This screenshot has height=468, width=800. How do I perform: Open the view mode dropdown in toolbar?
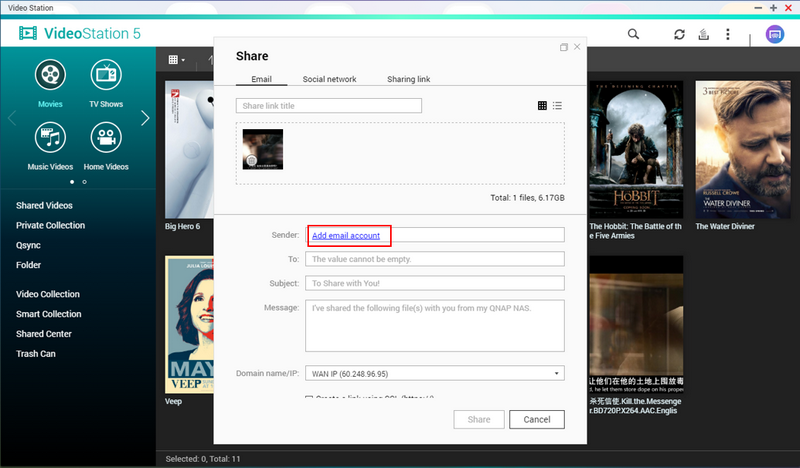(177, 60)
